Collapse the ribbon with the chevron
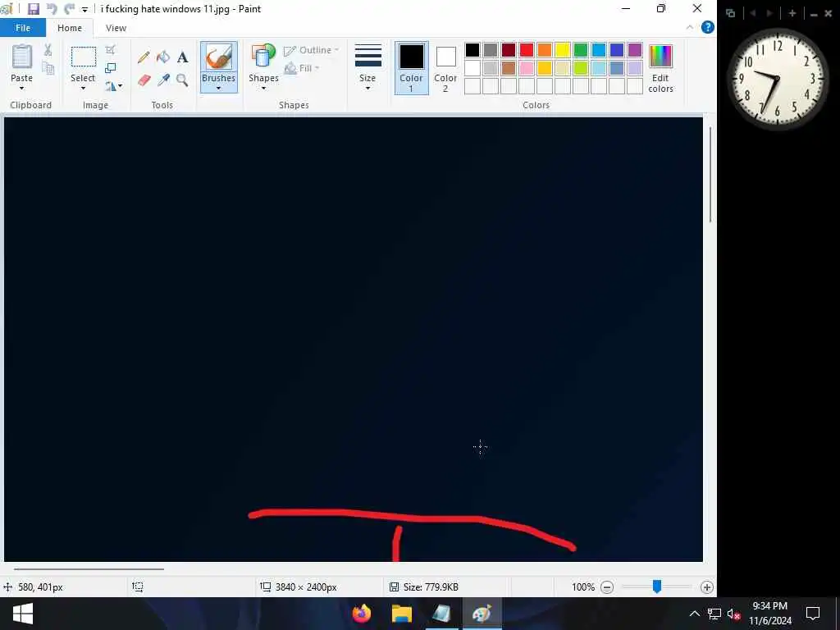840x630 pixels. [689, 27]
